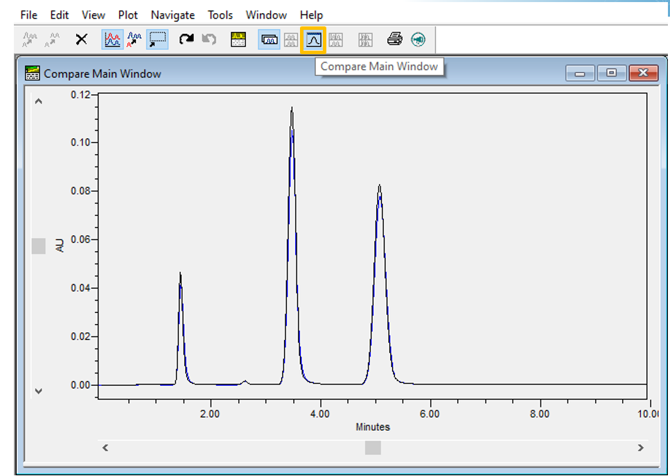Open the Help menu
This screenshot has width=670, height=476.
(x=311, y=15)
